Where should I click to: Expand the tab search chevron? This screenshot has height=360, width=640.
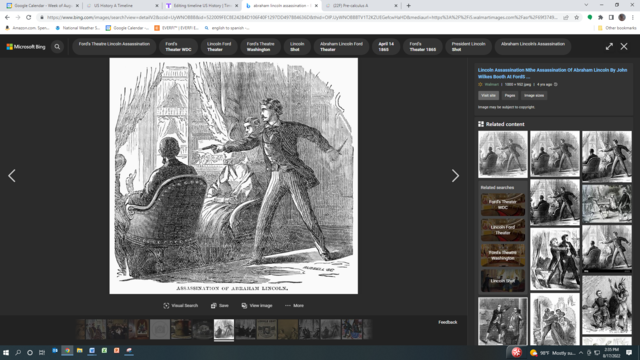click(x=586, y=5)
